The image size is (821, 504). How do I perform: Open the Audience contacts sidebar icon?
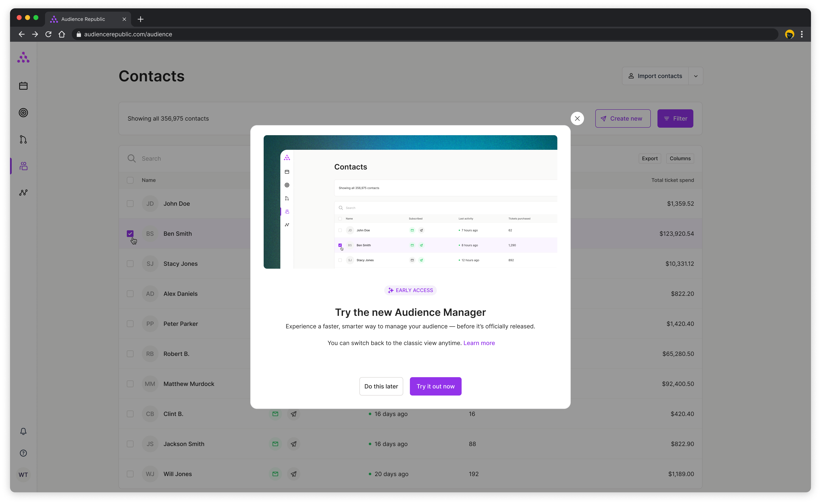pyautogui.click(x=23, y=166)
